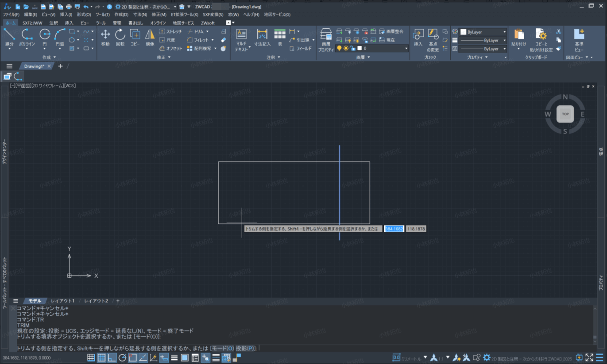Screen dimensions: 607x364
Task: Click the ストレッチ (Stretch) tool
Action: pyautogui.click(x=170, y=31)
